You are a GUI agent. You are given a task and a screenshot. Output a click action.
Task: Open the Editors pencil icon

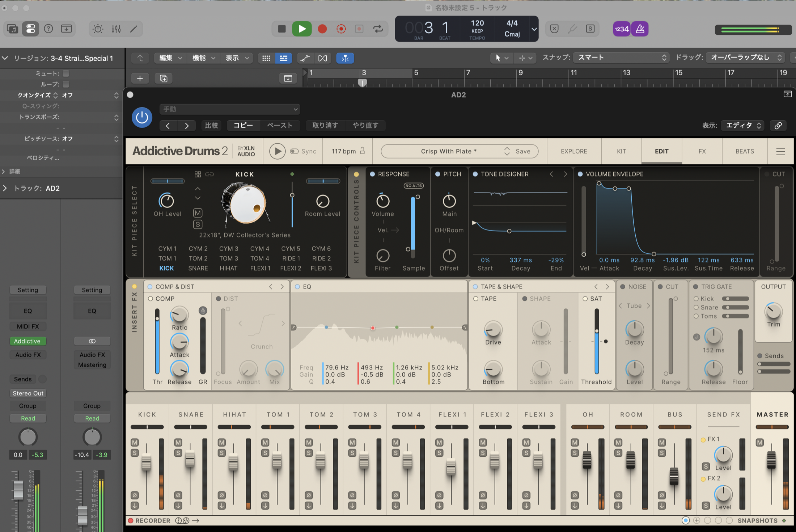pyautogui.click(x=134, y=29)
